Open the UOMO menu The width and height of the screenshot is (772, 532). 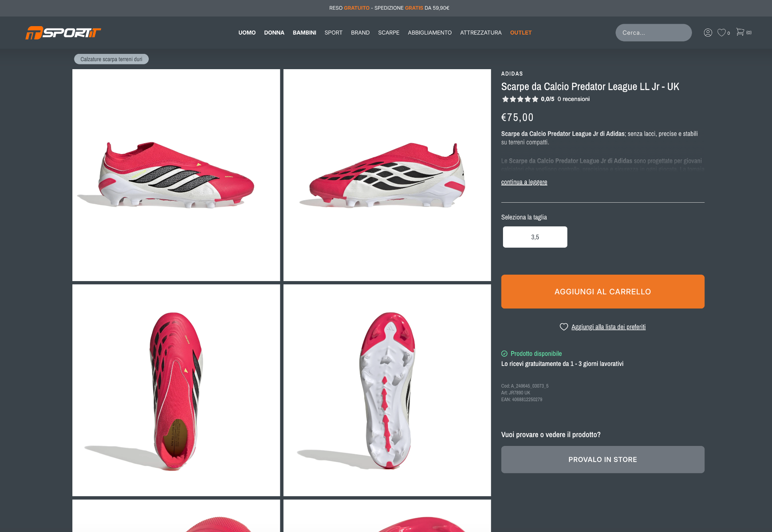pyautogui.click(x=247, y=33)
